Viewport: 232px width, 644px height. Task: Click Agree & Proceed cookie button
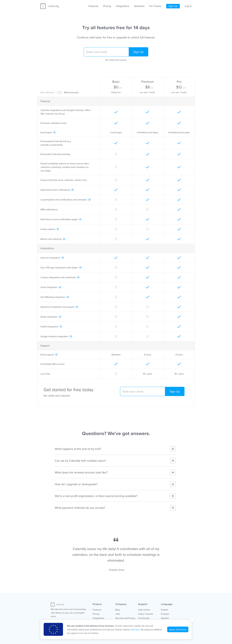coord(177,629)
